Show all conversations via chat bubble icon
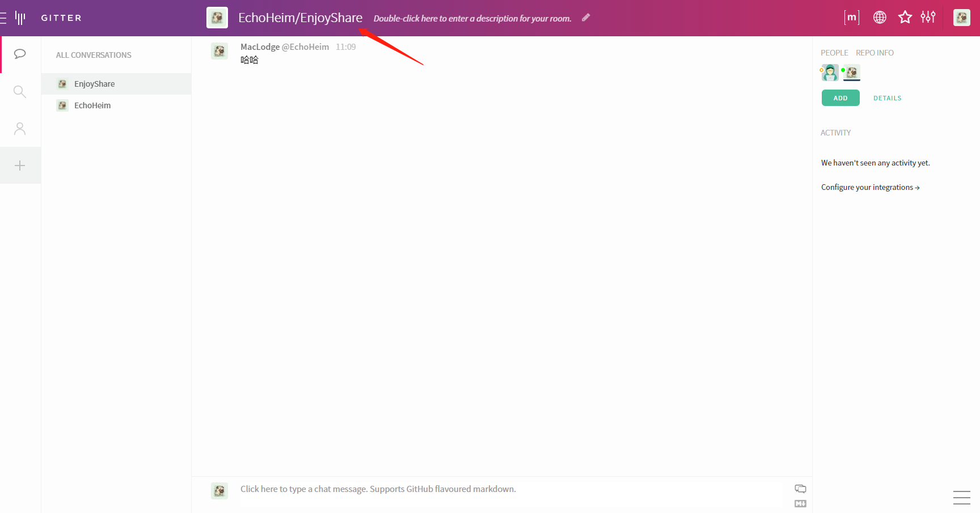Screen dimensions: 980x513 [x=20, y=54]
